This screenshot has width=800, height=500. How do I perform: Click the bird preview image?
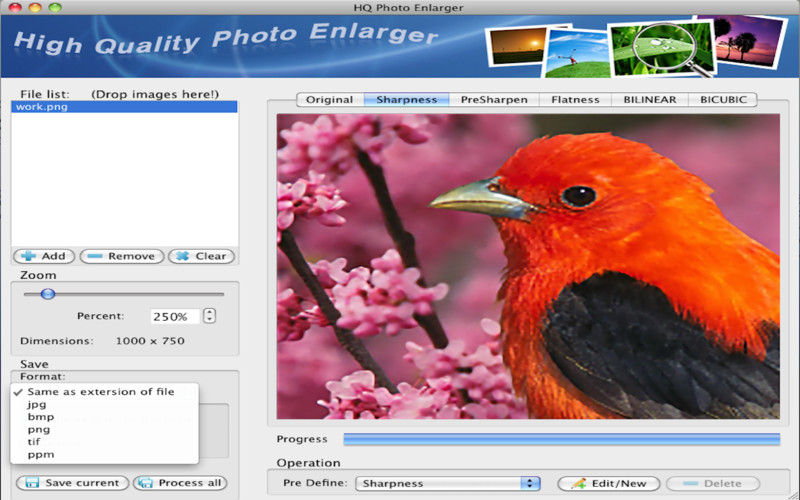(x=528, y=266)
